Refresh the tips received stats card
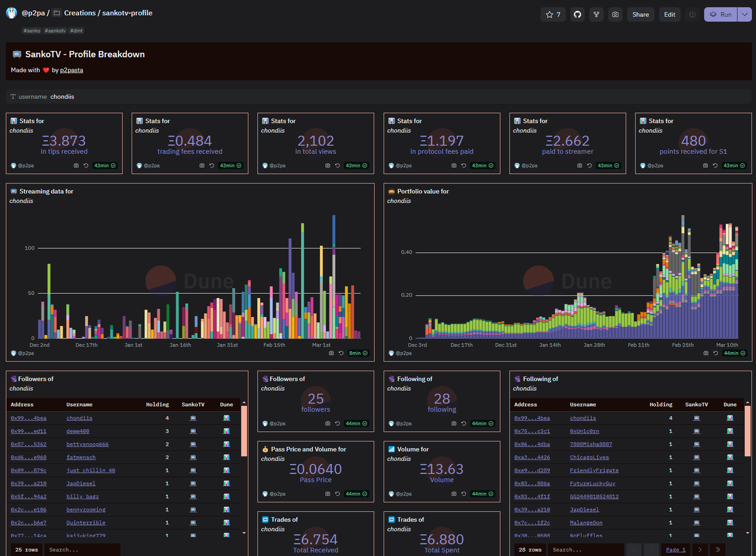Viewport: 756px width, 556px height. (85, 165)
